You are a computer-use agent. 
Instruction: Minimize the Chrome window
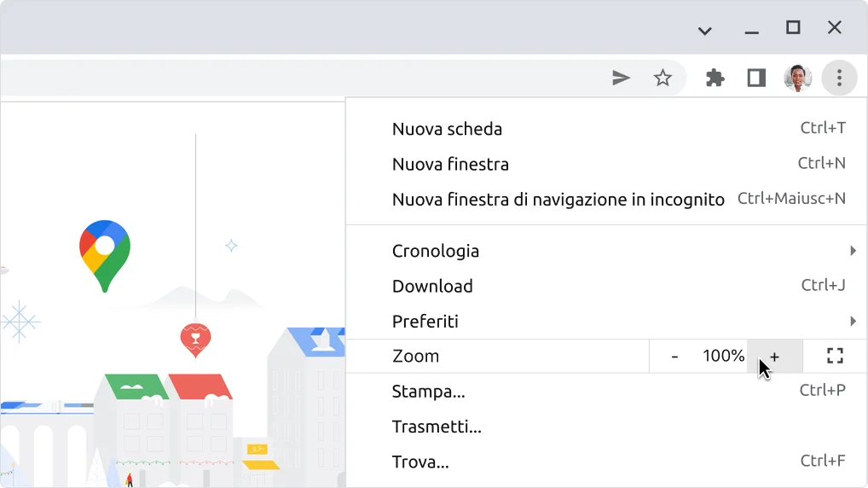pos(752,32)
